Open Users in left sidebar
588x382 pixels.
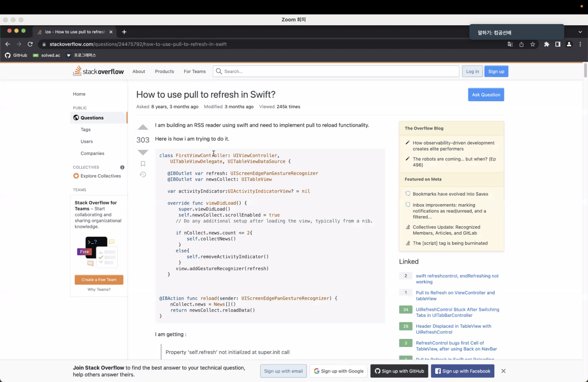click(x=87, y=141)
